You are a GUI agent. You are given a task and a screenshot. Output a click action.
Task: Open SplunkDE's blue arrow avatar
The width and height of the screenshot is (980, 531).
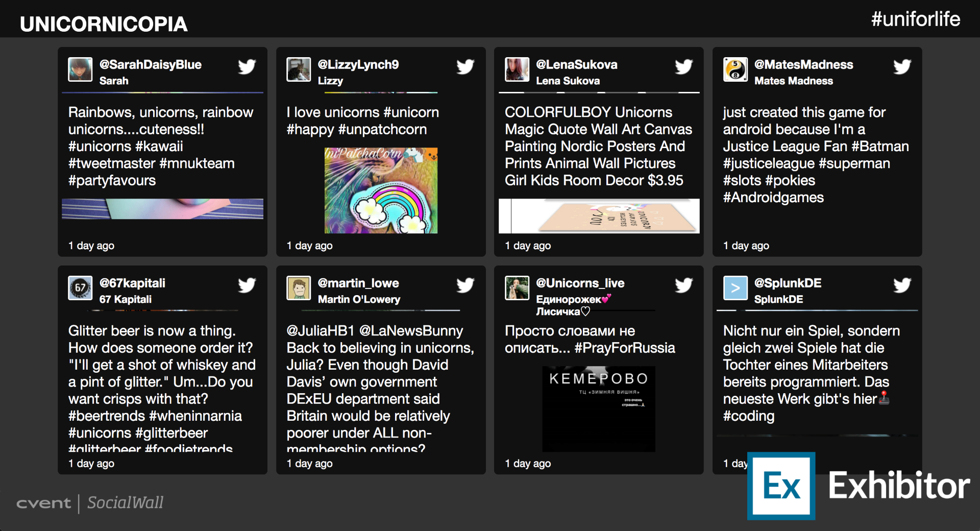(x=736, y=288)
